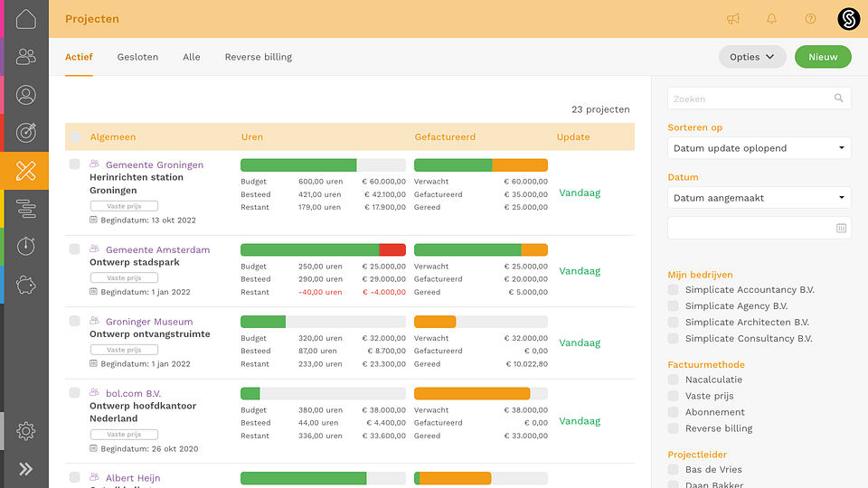
Task: Open announcements megaphone icon
Action: click(x=733, y=19)
